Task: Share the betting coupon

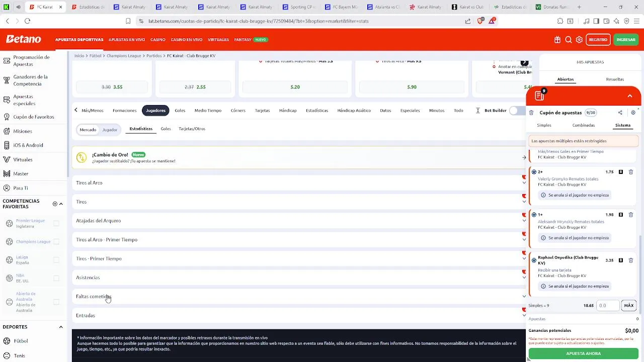Action: click(x=620, y=113)
